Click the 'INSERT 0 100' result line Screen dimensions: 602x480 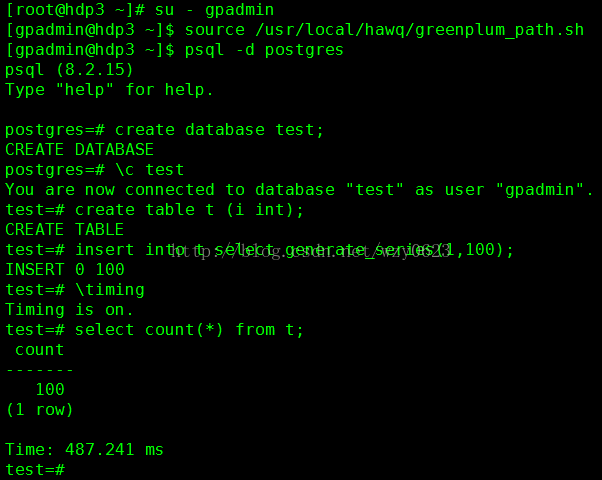point(65,270)
